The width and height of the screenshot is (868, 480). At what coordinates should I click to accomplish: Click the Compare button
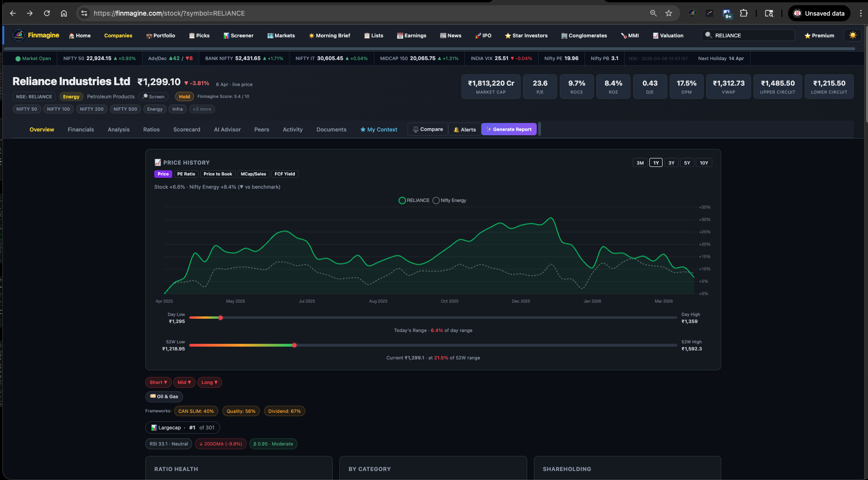tap(427, 129)
